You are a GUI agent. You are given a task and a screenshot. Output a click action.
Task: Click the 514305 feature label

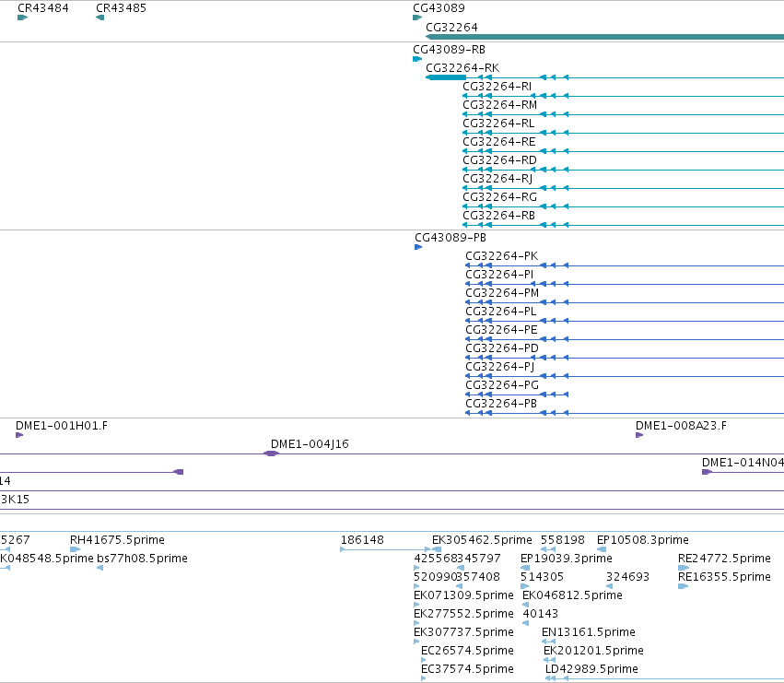[x=542, y=577]
